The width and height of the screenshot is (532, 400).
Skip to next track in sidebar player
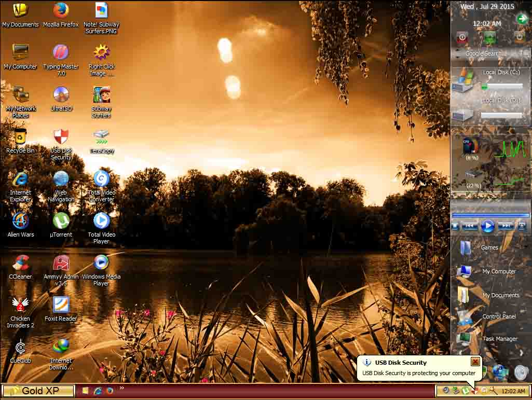point(506,226)
